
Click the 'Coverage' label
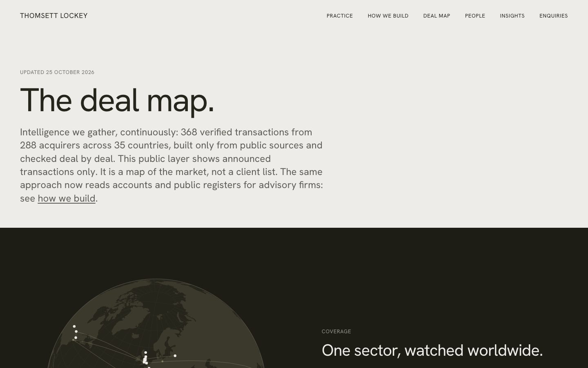336,332
